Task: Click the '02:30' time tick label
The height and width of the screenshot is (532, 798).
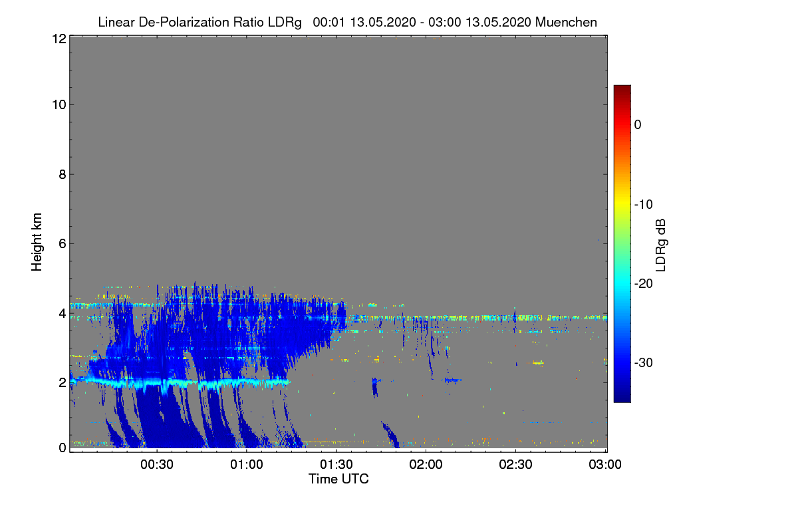Action: point(517,465)
